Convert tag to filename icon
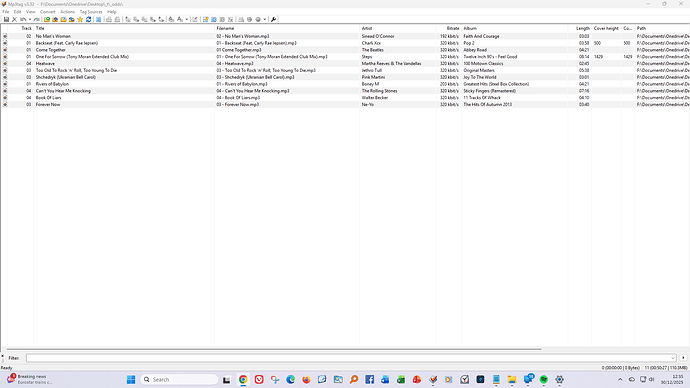The width and height of the screenshot is (690, 388). coord(128,19)
